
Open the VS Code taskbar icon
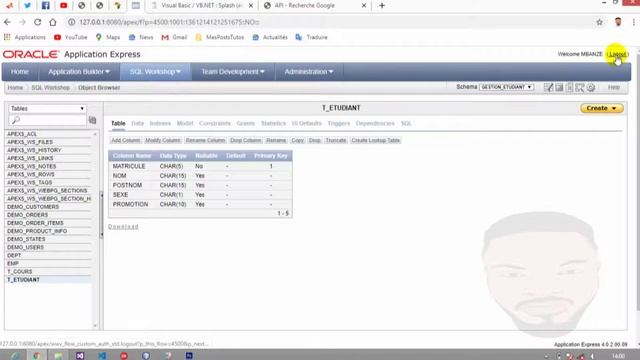(x=102, y=356)
